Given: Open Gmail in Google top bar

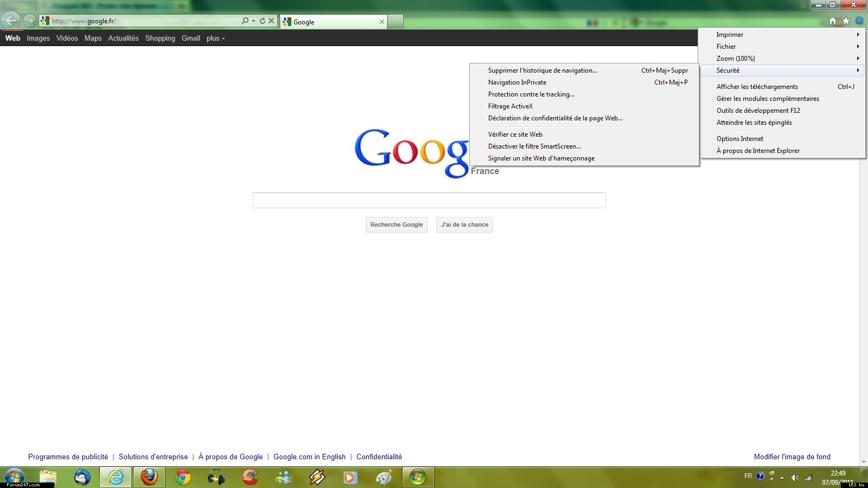Looking at the screenshot, I should click(x=191, y=38).
